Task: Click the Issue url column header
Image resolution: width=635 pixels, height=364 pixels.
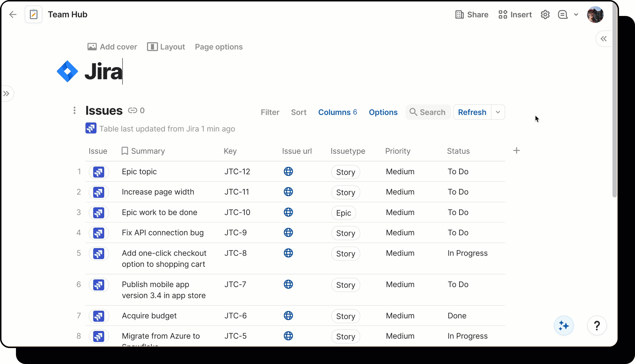Action: click(297, 151)
